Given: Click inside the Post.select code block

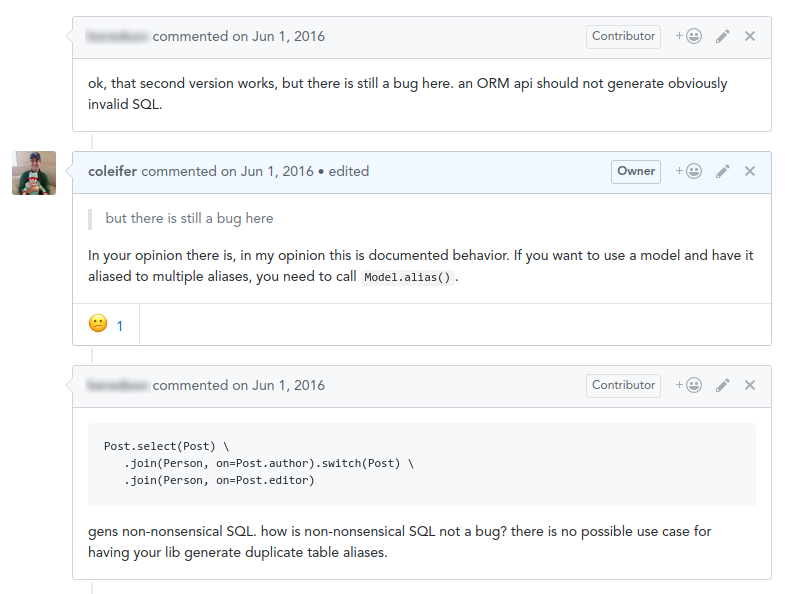Looking at the screenshot, I should tap(422, 464).
